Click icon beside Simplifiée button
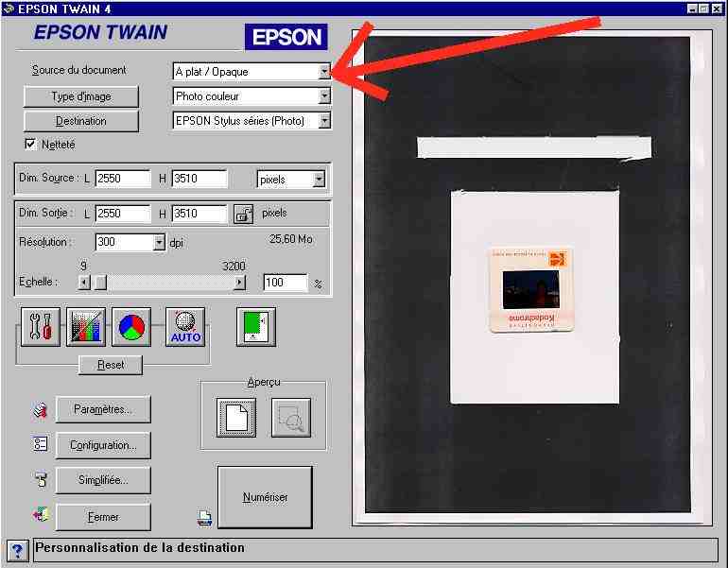728x568 pixels. coord(41,480)
